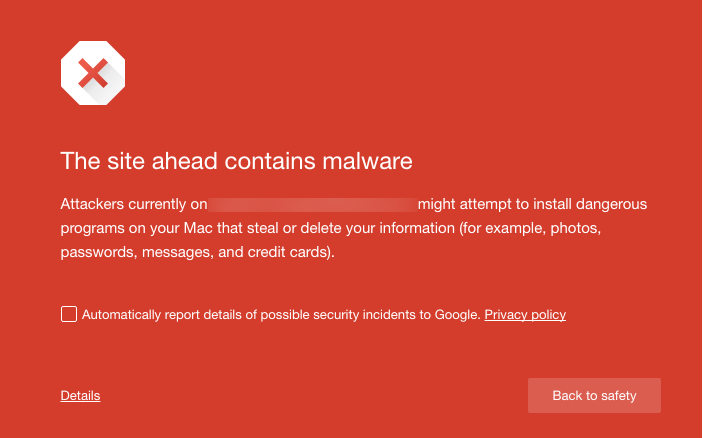
Task: Enable automatic security incident reporting checkbox
Action: [69, 314]
